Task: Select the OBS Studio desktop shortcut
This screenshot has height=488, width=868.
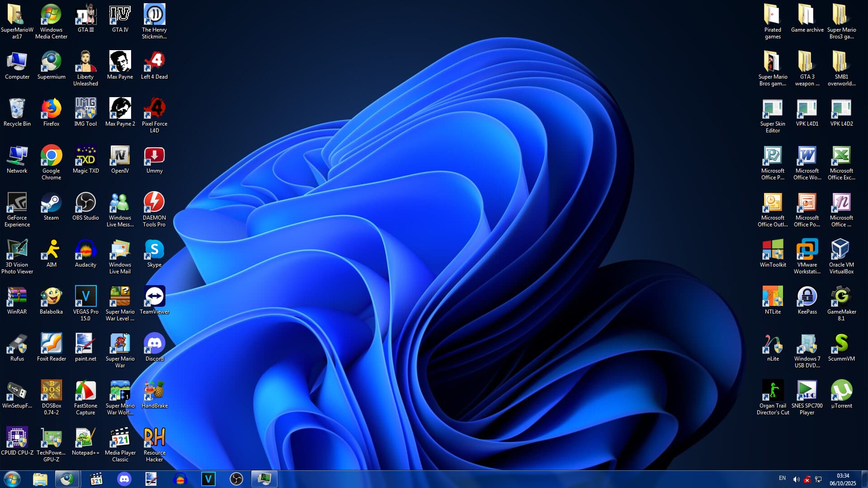Action: pos(85,207)
